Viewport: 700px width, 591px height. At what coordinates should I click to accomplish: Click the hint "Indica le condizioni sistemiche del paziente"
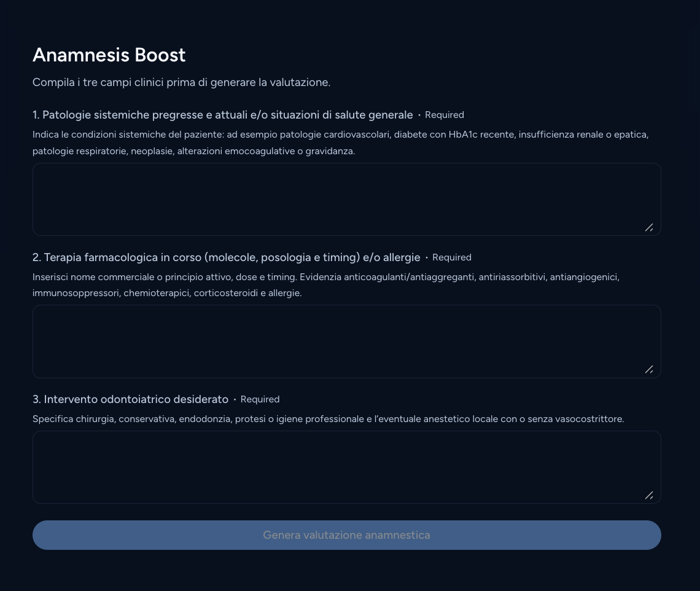tap(128, 135)
